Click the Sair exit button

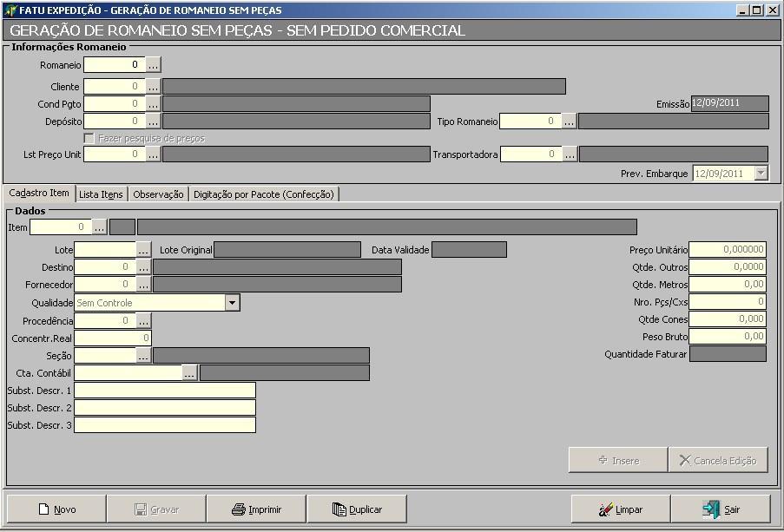point(721,509)
